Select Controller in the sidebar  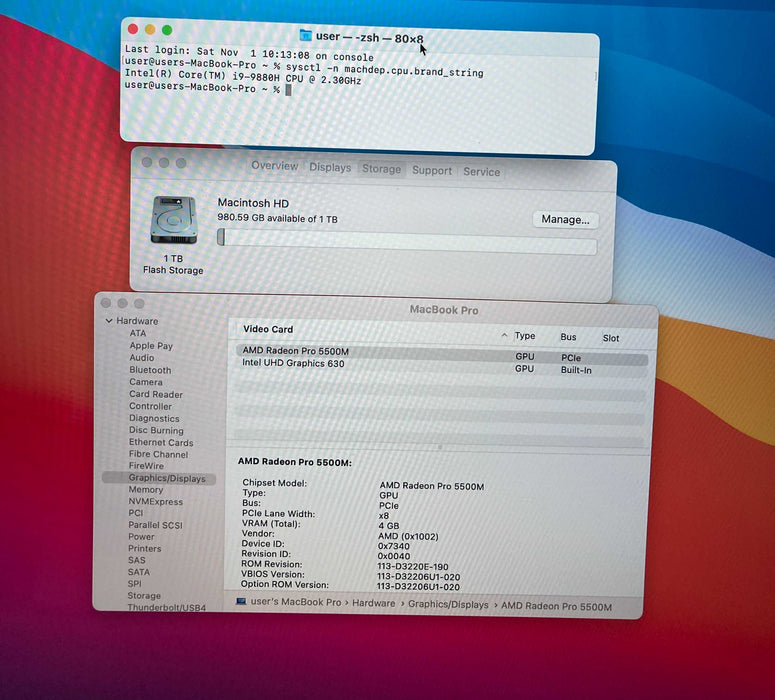(151, 406)
